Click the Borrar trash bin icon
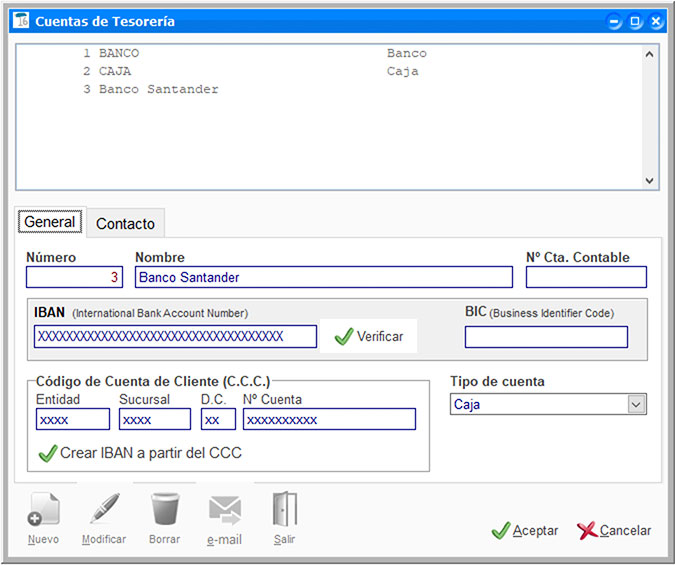Image resolution: width=675 pixels, height=565 pixels. point(165,509)
